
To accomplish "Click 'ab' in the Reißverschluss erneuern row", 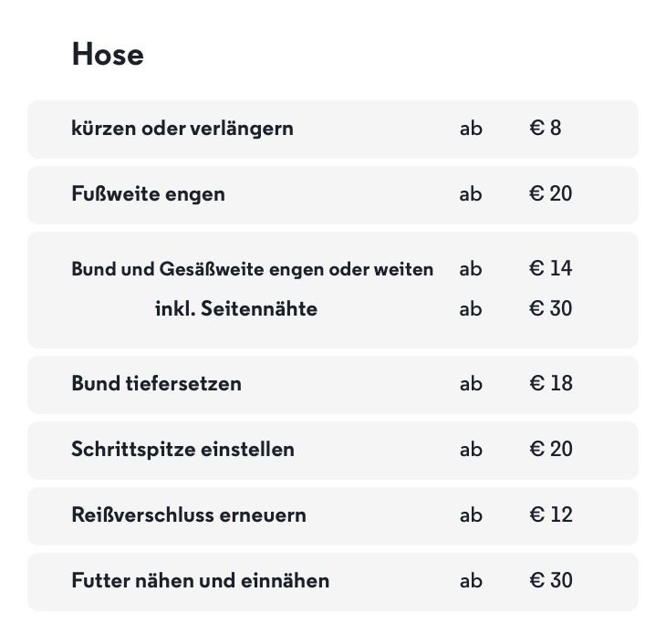I will tap(471, 515).
